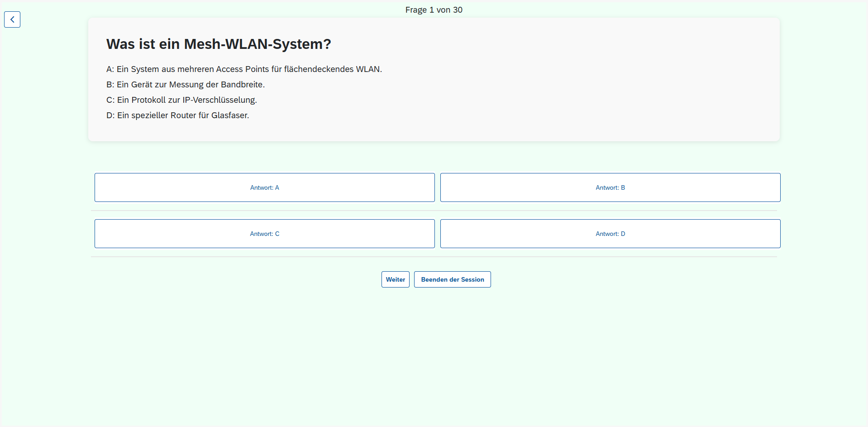Screen dimensions: 868x427
Task: Pick the Antwort: C button
Action: (x=264, y=234)
